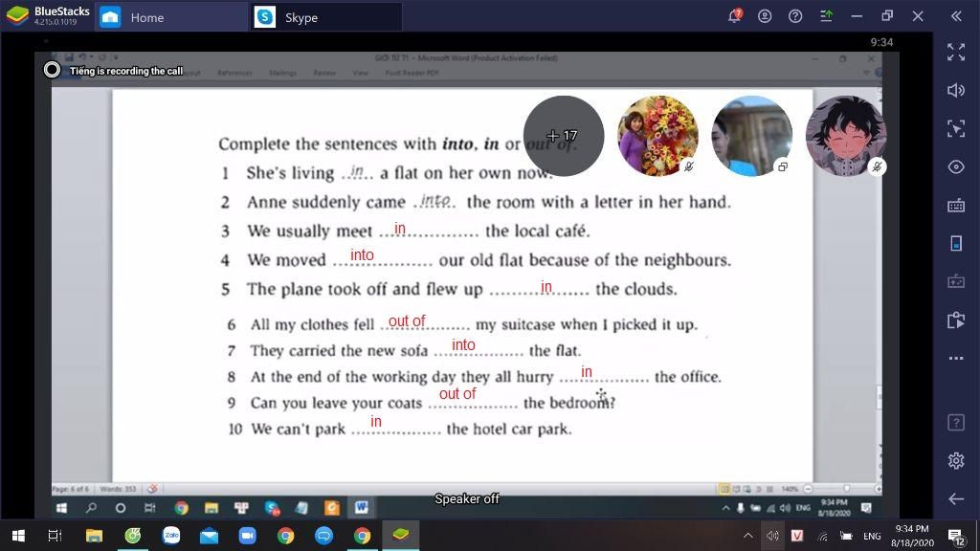The image size is (980, 551).
Task: Open Zalo from the taskbar
Action: [171, 536]
